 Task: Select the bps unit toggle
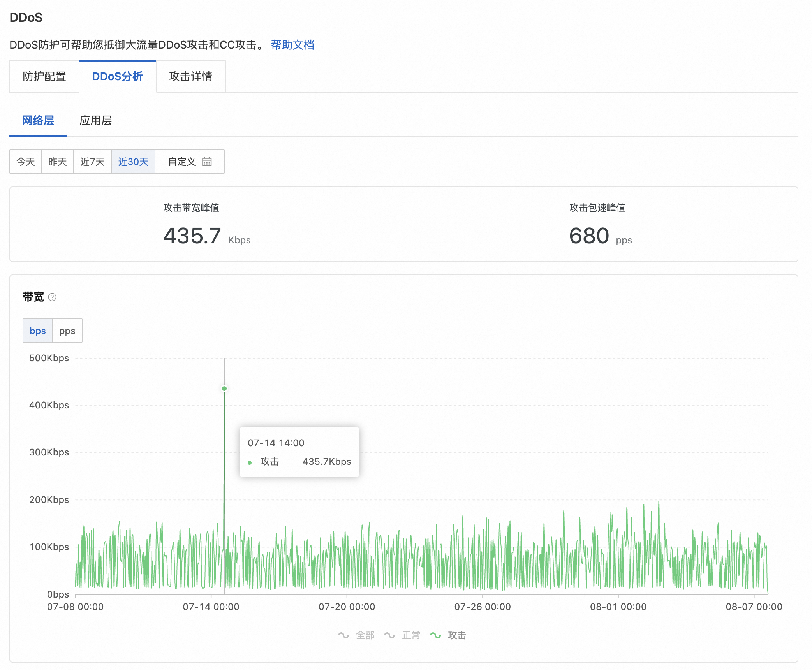(38, 331)
